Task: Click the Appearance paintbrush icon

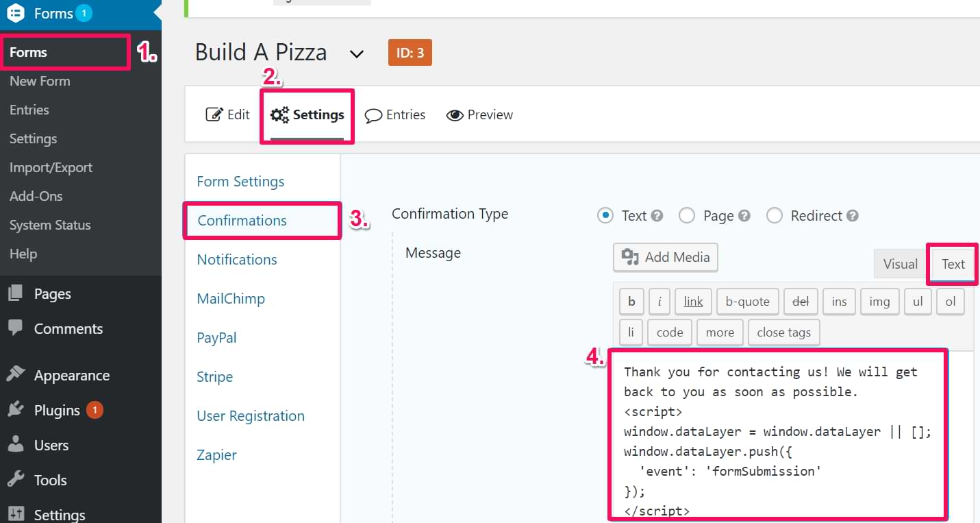Action: 15,375
